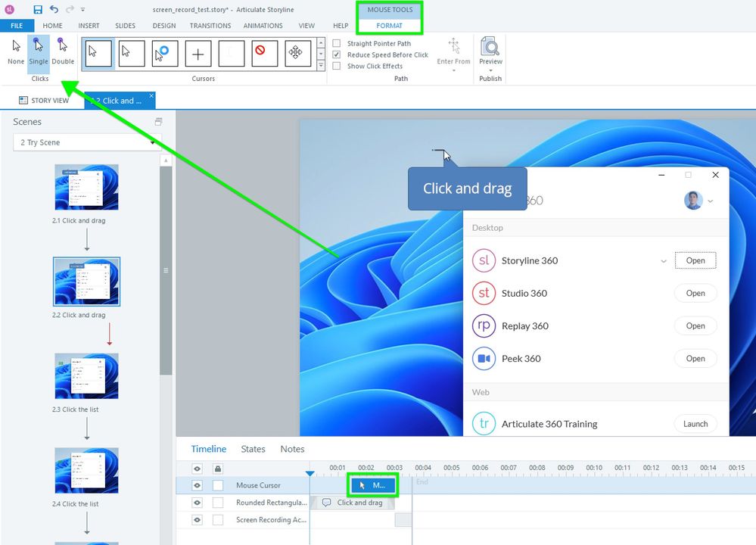The height and width of the screenshot is (545, 756).
Task: Pick the crosshair cursor style
Action: 198,54
